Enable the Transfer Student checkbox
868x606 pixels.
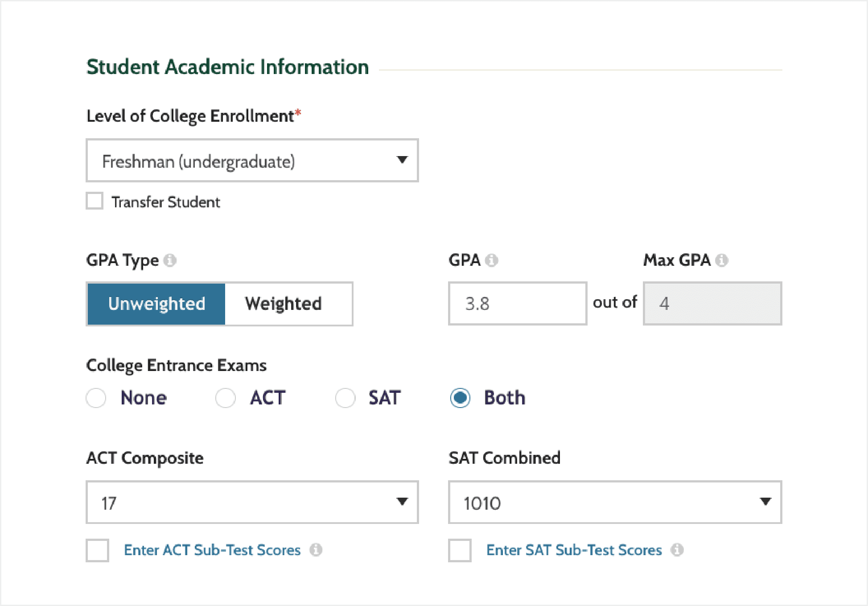point(94,201)
